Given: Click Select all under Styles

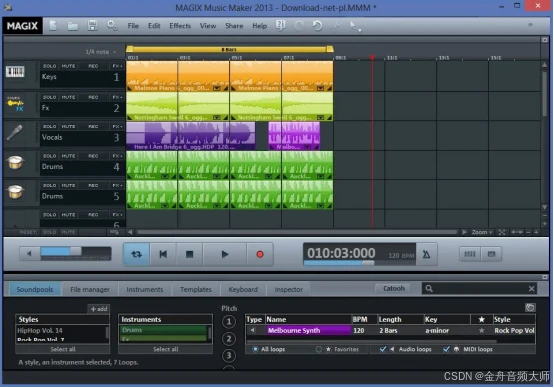Looking at the screenshot, I should 63,349.
